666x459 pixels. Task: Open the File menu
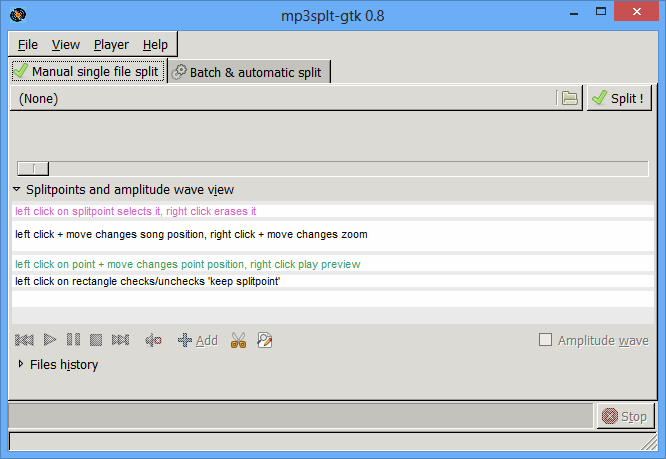coord(28,45)
